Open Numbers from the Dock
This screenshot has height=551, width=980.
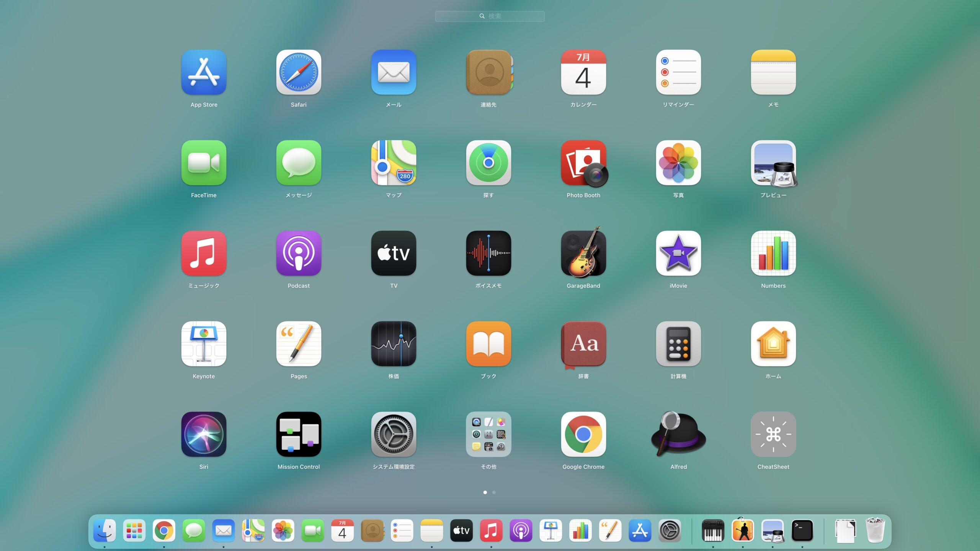tap(580, 531)
